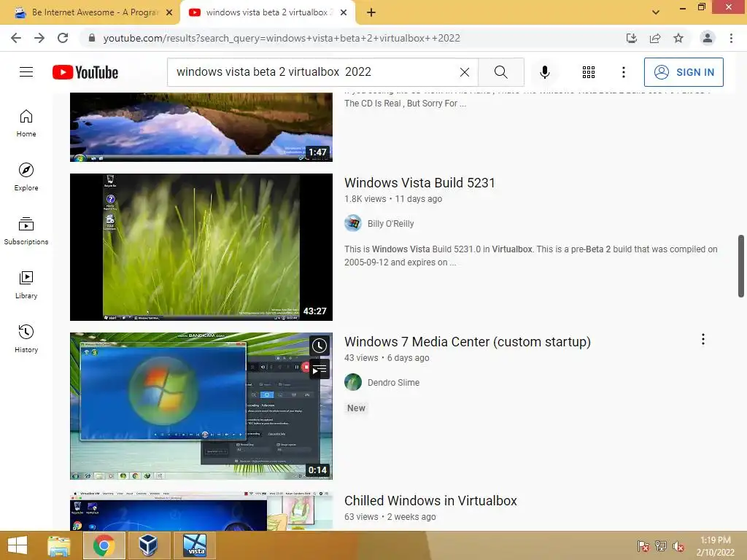Play the 43:27 green grass thumbnail
The width and height of the screenshot is (747, 560).
coord(201,246)
